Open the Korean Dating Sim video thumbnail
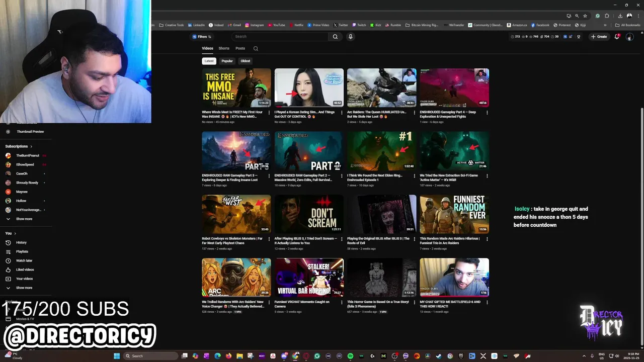The image size is (644, 362). [x=309, y=88]
